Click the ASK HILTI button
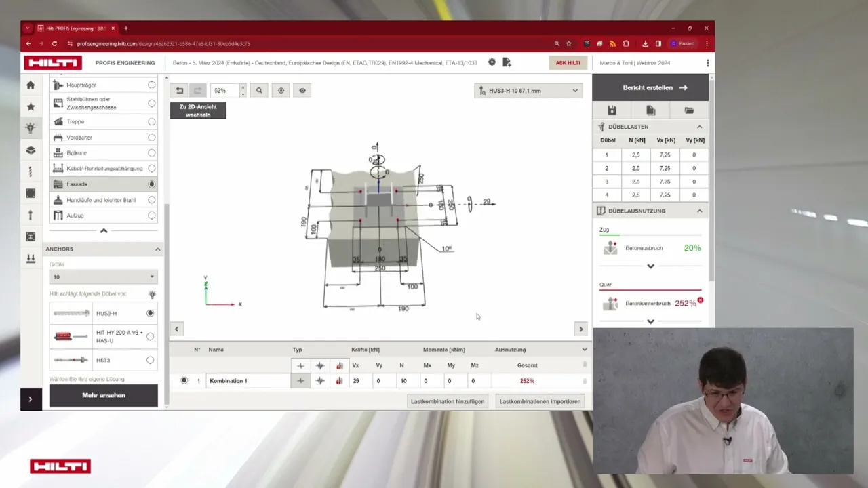 568,63
